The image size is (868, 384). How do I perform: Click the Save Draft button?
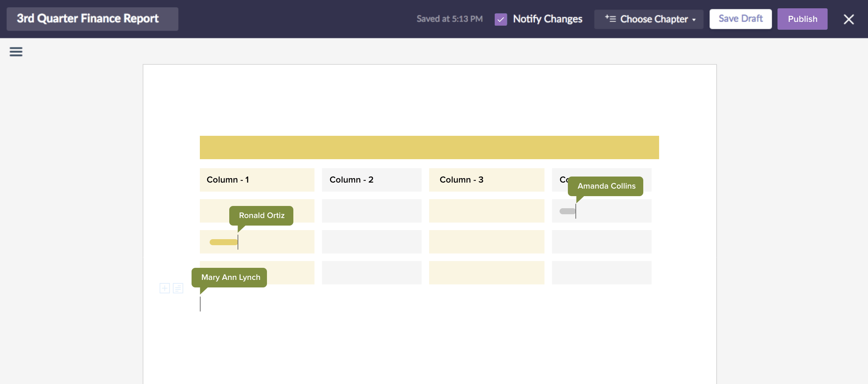[x=740, y=19]
